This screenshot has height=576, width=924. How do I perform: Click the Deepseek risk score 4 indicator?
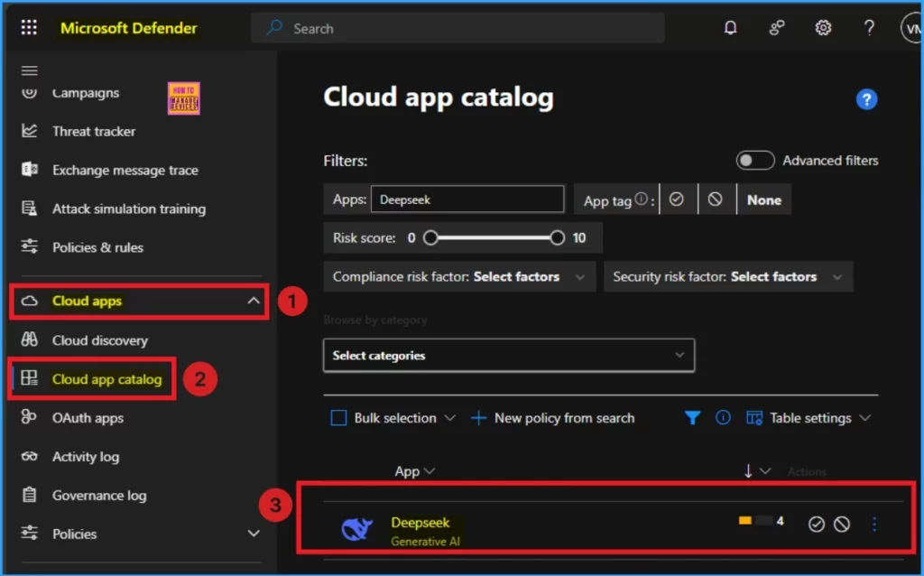tap(761, 521)
